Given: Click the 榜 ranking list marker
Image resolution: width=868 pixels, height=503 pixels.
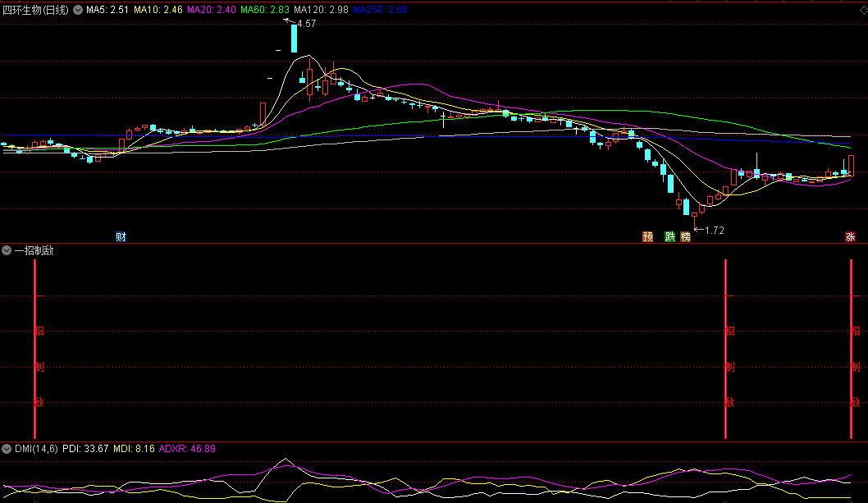Looking at the screenshot, I should [686, 237].
